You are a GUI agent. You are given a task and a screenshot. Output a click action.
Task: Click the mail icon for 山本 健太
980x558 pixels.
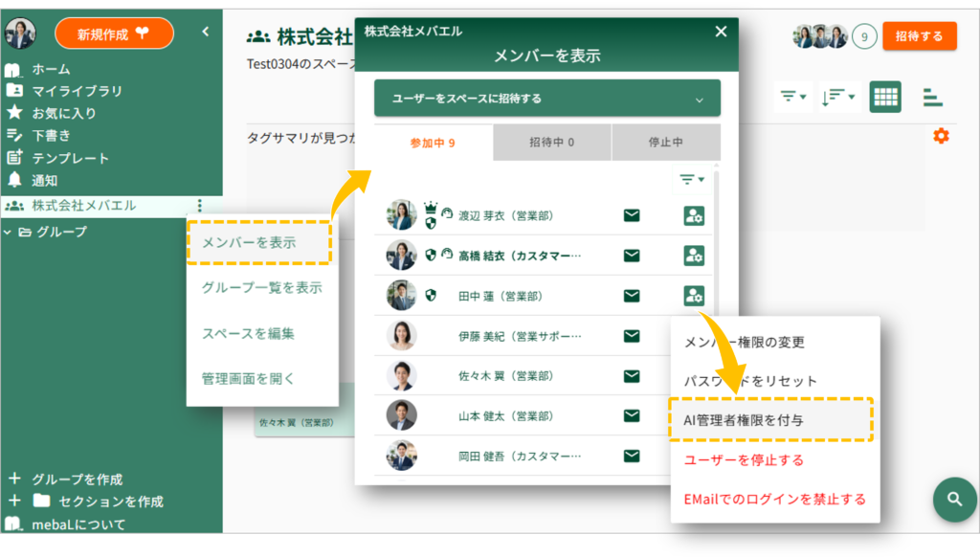click(x=632, y=415)
